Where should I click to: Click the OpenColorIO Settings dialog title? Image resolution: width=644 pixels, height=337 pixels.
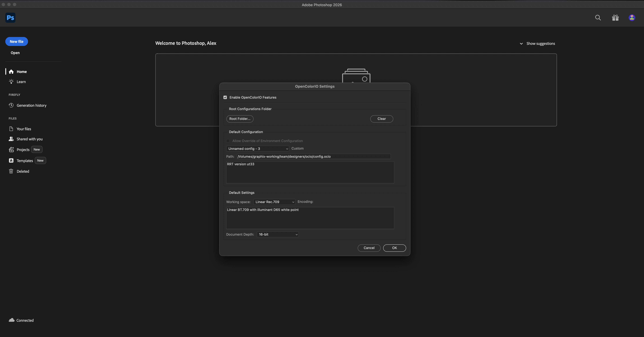pyautogui.click(x=315, y=86)
